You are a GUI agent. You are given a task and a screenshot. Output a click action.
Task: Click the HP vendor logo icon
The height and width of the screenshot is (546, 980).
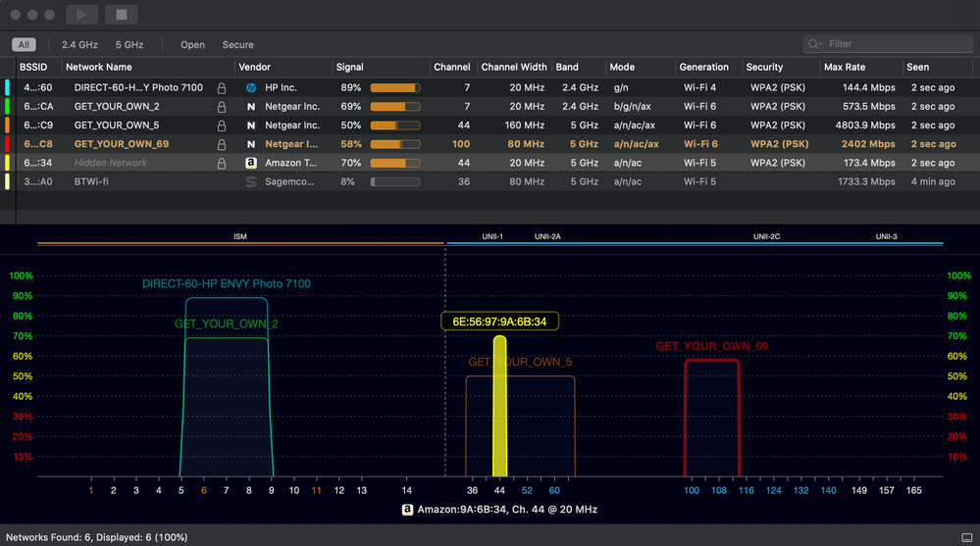(250, 87)
